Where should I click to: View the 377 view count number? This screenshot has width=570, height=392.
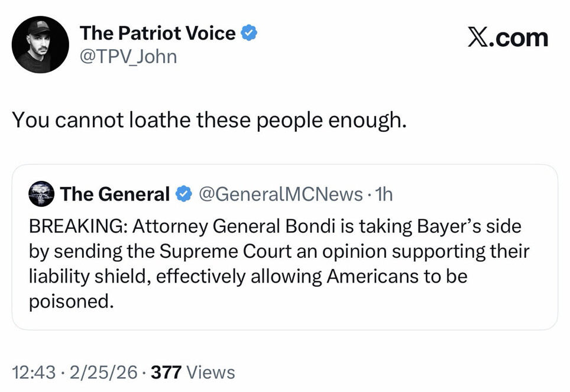pos(166,372)
